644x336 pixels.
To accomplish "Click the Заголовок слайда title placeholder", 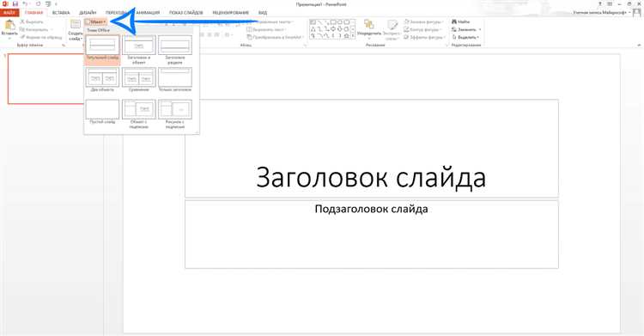I will tap(371, 149).
